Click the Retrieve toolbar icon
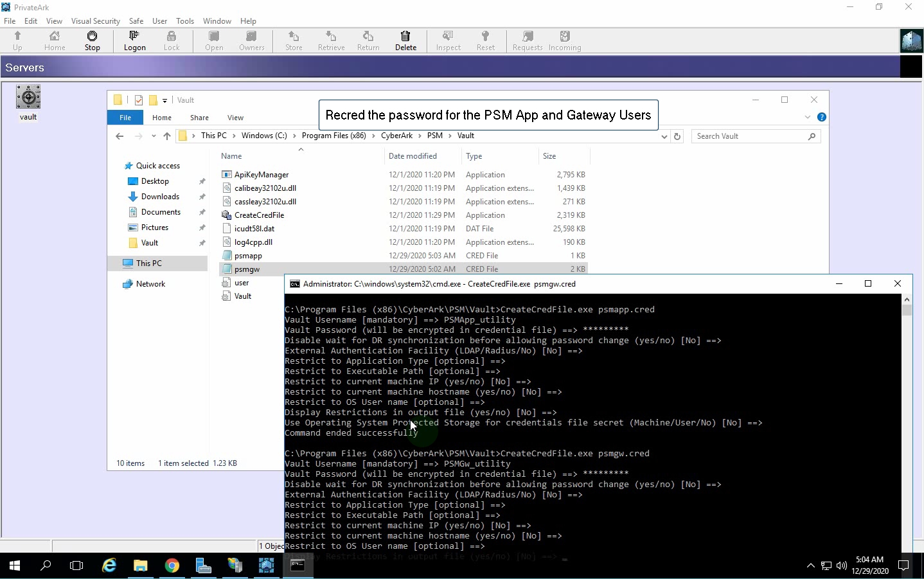Screen dimensions: 924x579 [331, 41]
